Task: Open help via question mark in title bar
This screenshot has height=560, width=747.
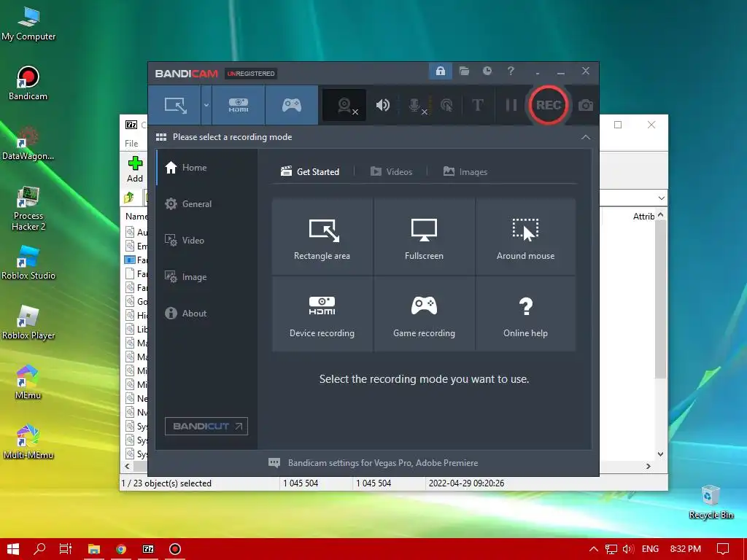Action: 511,71
